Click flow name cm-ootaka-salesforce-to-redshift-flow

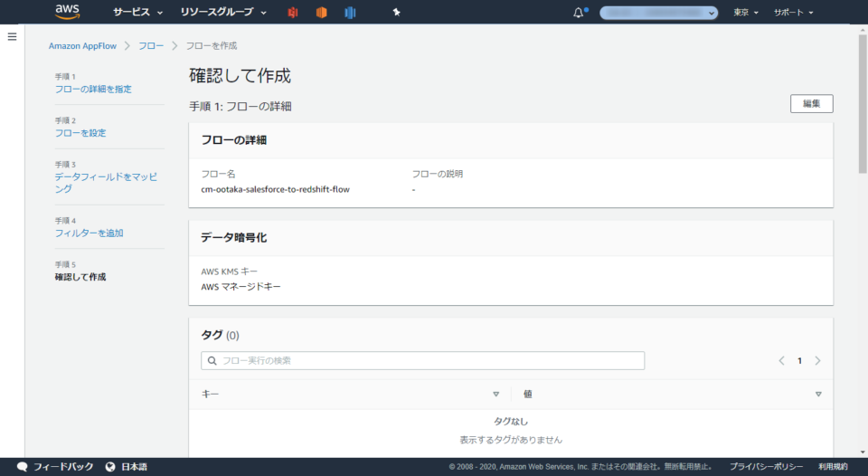click(x=275, y=189)
